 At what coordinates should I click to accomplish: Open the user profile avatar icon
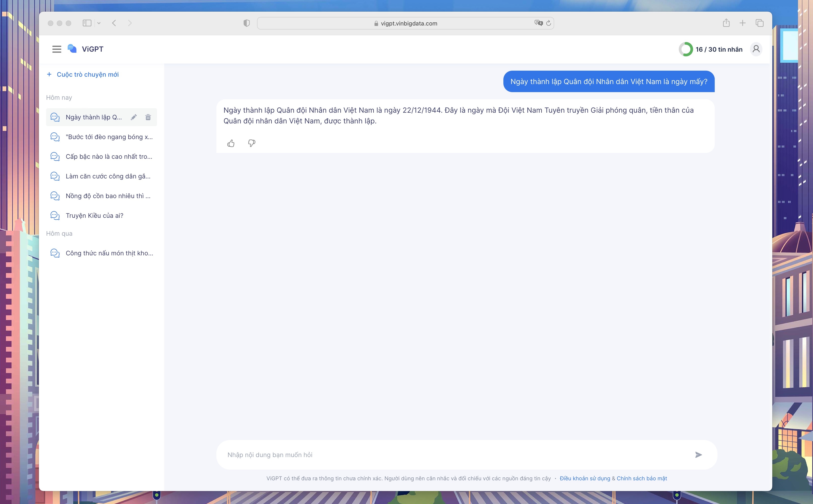coord(756,49)
